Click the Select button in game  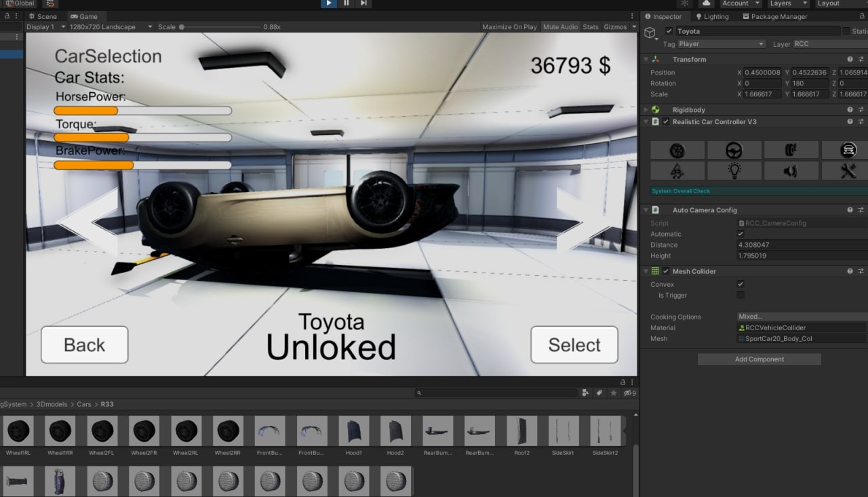pyautogui.click(x=574, y=345)
